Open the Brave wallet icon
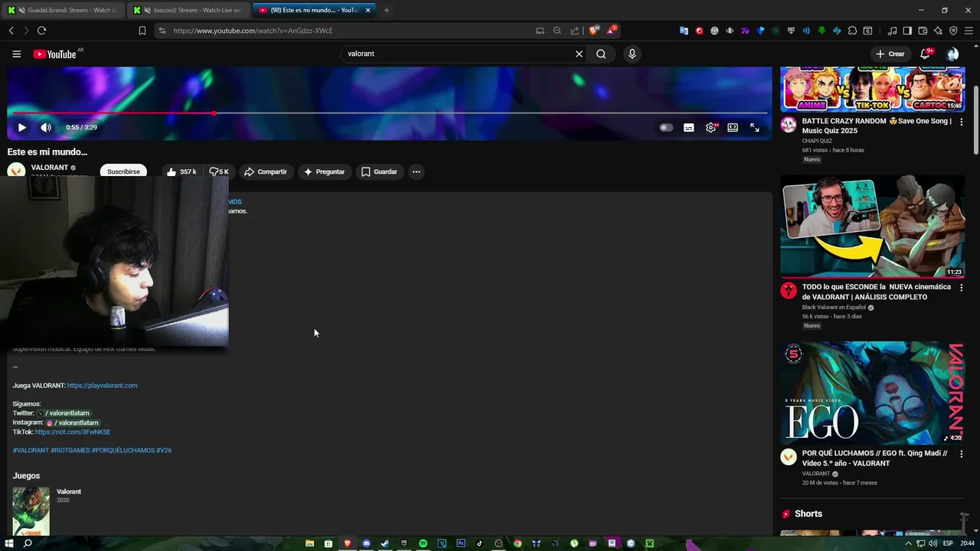This screenshot has width=980, height=551. coord(923,31)
